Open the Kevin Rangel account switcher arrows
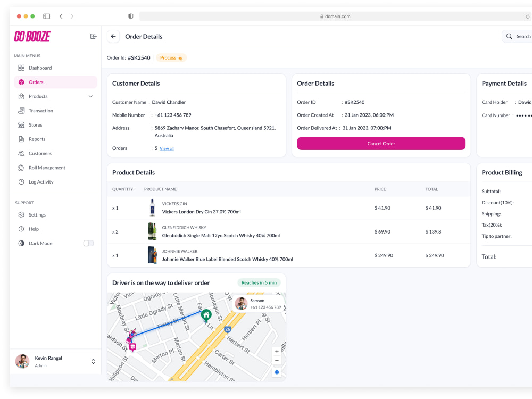This screenshot has width=532, height=399. pos(93,361)
